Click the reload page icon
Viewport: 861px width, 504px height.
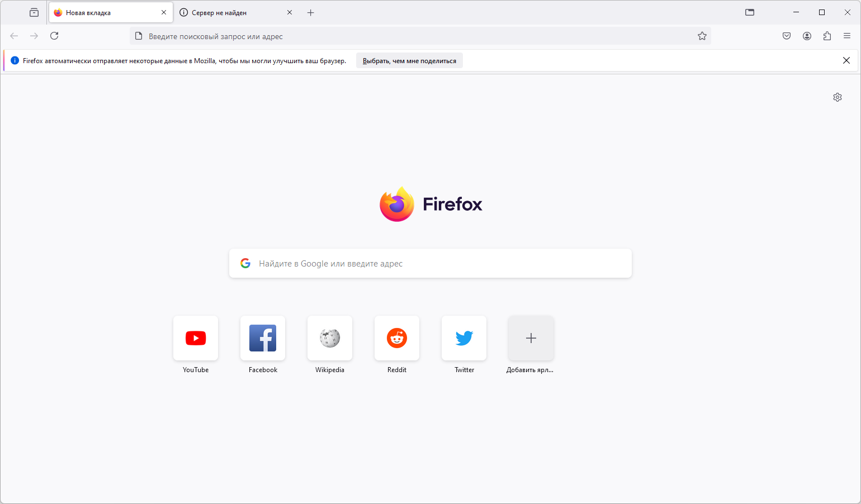tap(54, 36)
